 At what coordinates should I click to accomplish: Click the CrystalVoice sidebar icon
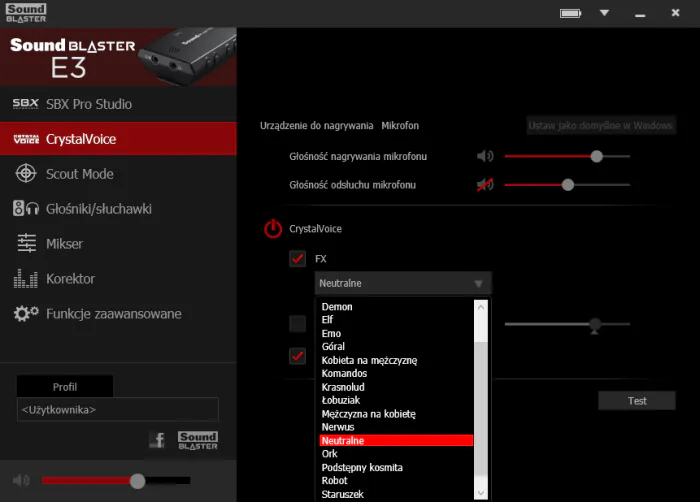pos(26,139)
